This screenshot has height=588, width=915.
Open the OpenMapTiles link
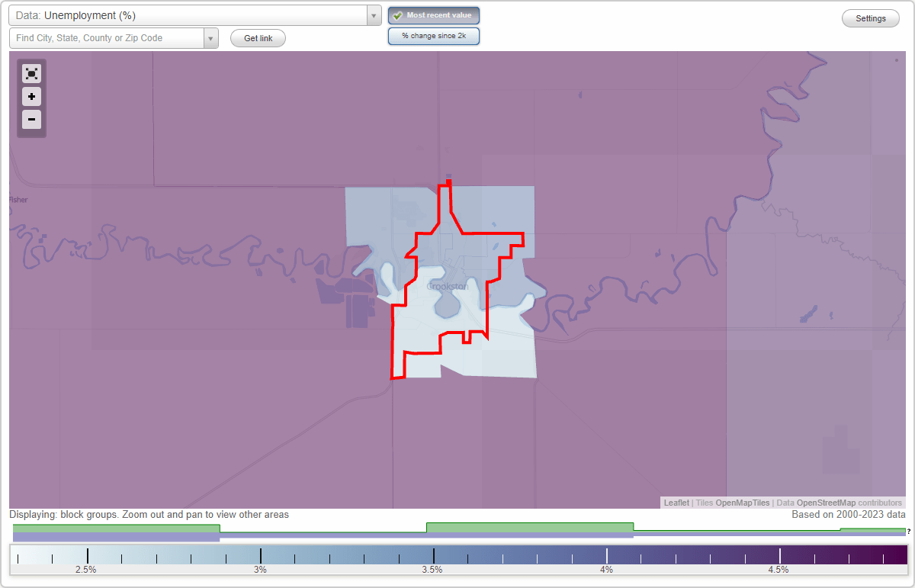[743, 503]
